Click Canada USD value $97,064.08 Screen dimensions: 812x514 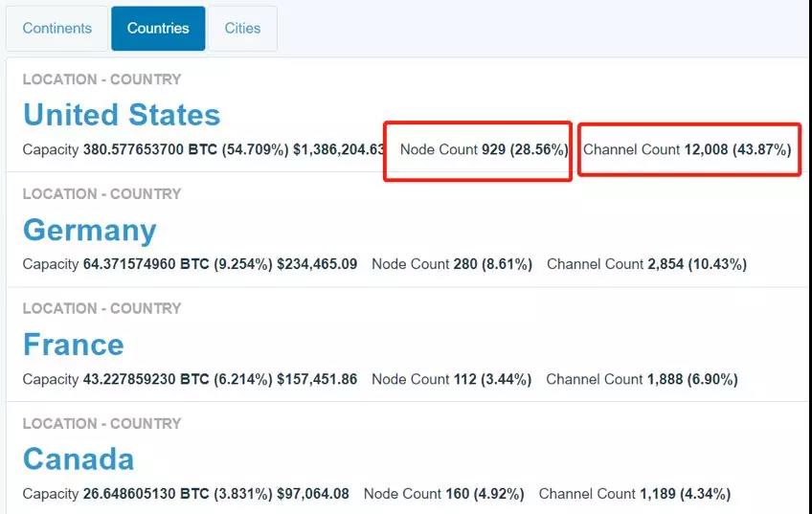pyautogui.click(x=313, y=493)
